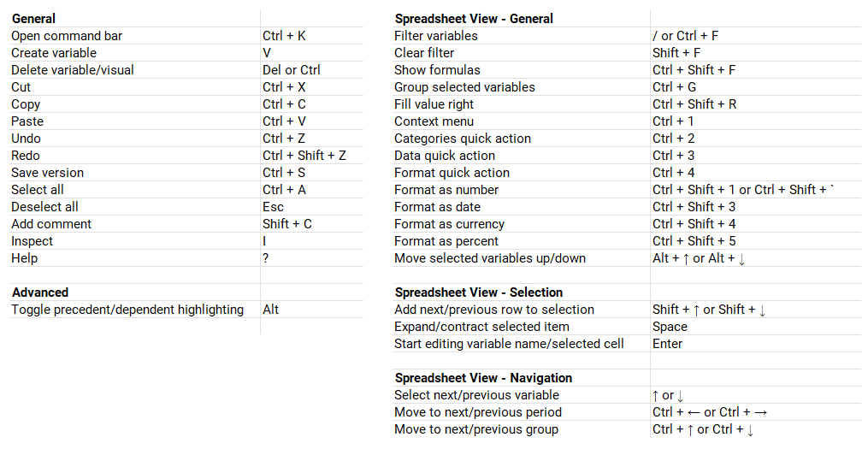Select the 'Save version' cell
Screen dimensions: 868x449
click(x=47, y=173)
